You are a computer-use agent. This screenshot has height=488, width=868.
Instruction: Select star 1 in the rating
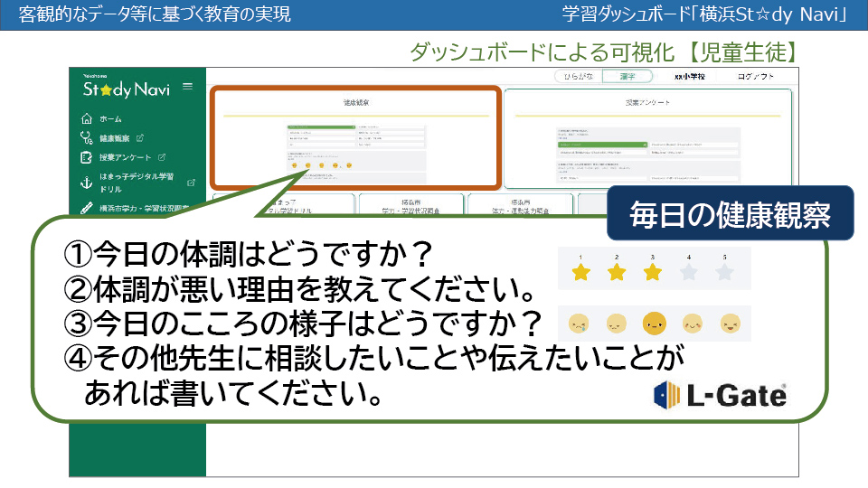tap(580, 272)
